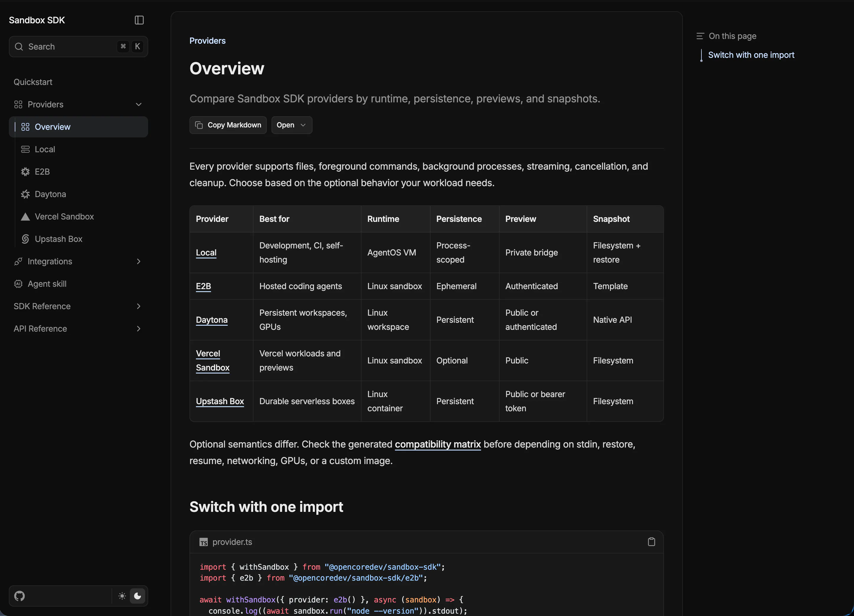The width and height of the screenshot is (854, 616).
Task: Follow the Local link in table
Action: pyautogui.click(x=206, y=253)
